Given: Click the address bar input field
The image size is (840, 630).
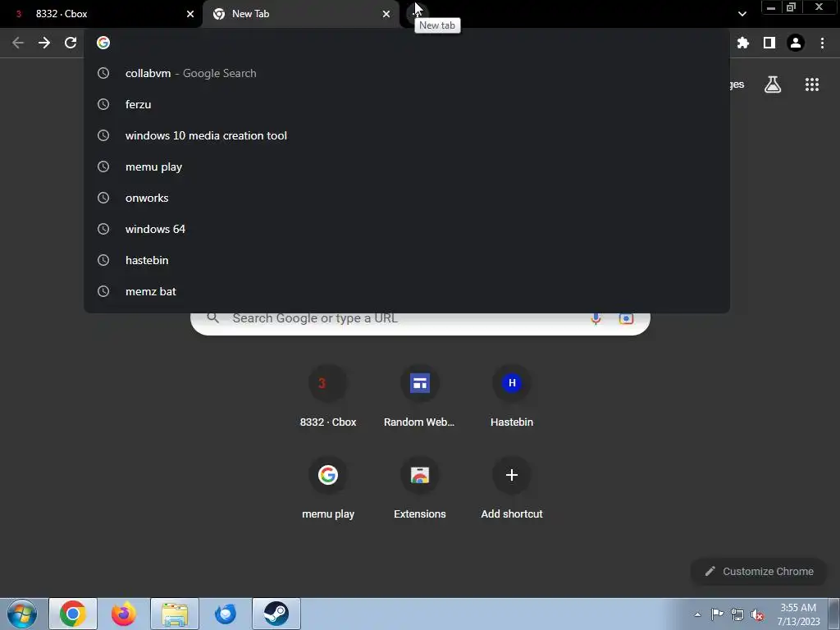Looking at the screenshot, I should 407,43.
